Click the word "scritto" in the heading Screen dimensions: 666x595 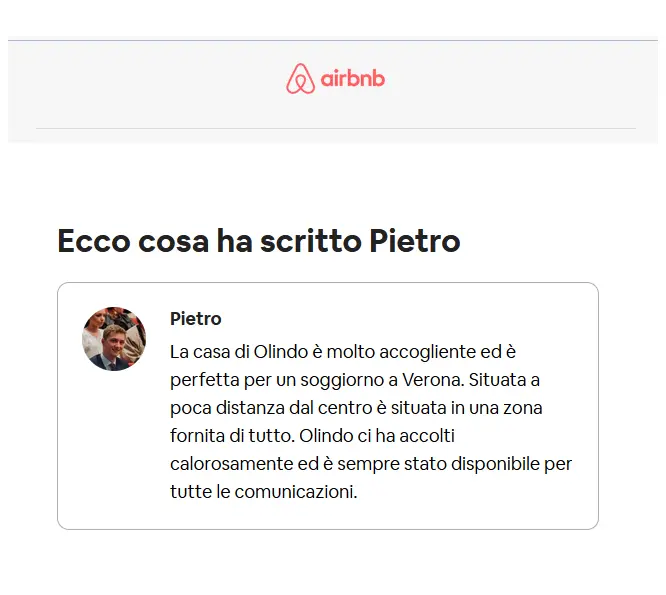310,241
